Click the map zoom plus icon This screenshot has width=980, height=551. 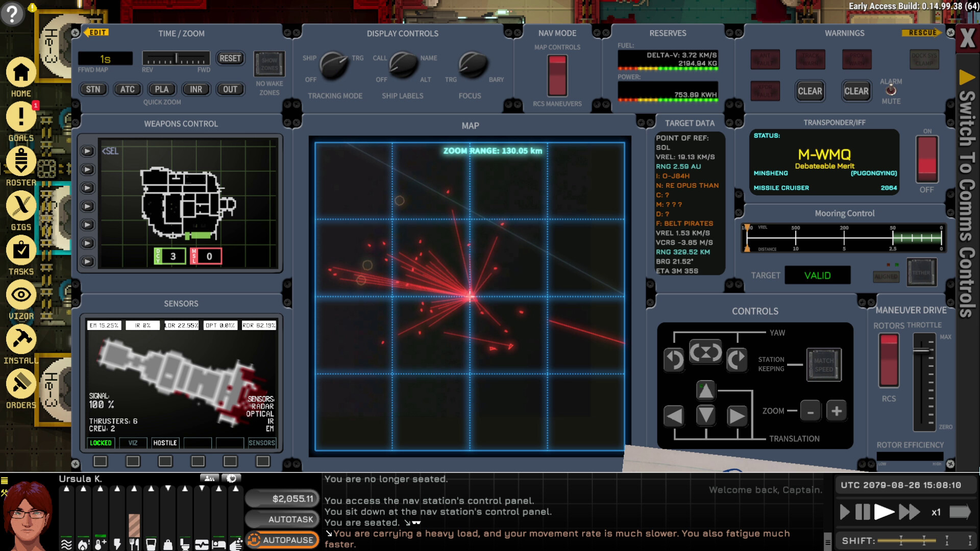click(x=836, y=410)
